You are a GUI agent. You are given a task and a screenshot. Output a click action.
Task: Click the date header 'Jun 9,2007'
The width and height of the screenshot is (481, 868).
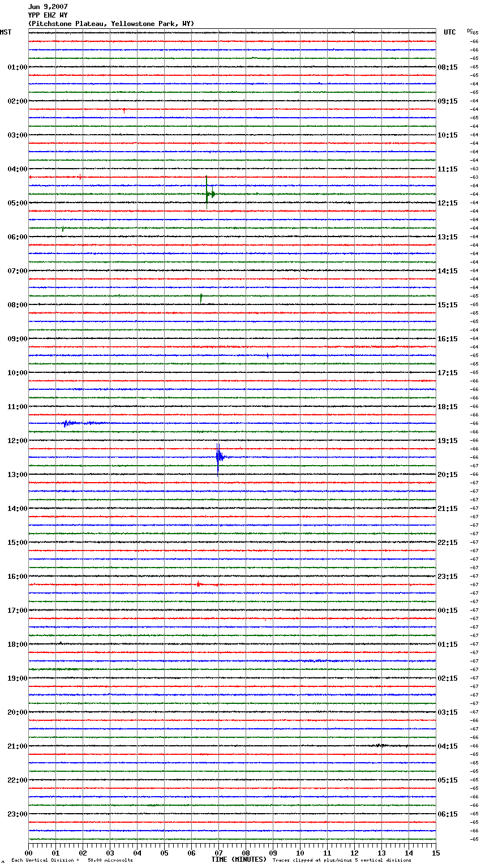tap(48, 7)
